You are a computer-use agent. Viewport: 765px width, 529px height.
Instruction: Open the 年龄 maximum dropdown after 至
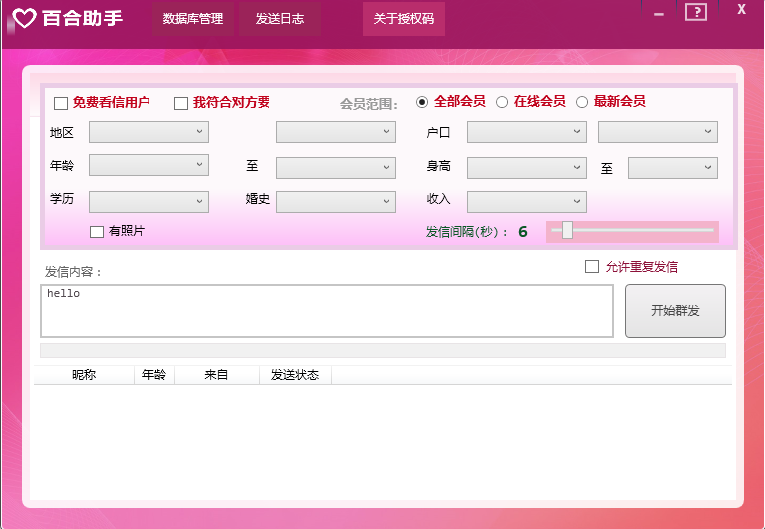[x=336, y=167]
